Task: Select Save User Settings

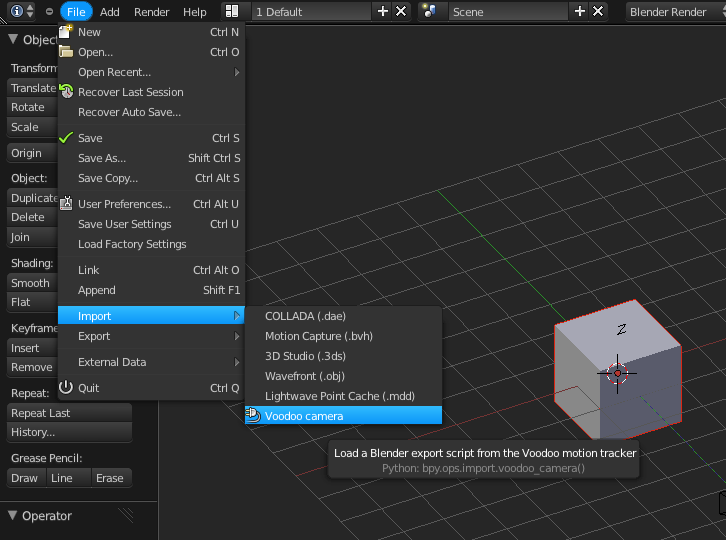Action: [x=151, y=224]
